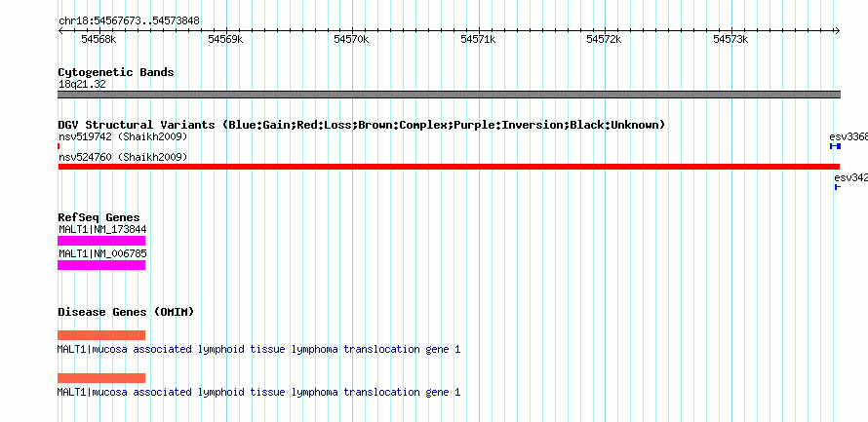Image resolution: width=868 pixels, height=422 pixels.
Task: Select the first orange OMIM MALT1 gene bar
Action: 101,335
